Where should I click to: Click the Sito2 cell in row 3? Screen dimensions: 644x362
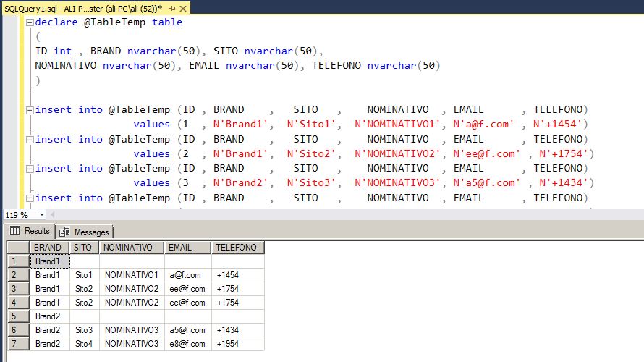click(x=85, y=289)
